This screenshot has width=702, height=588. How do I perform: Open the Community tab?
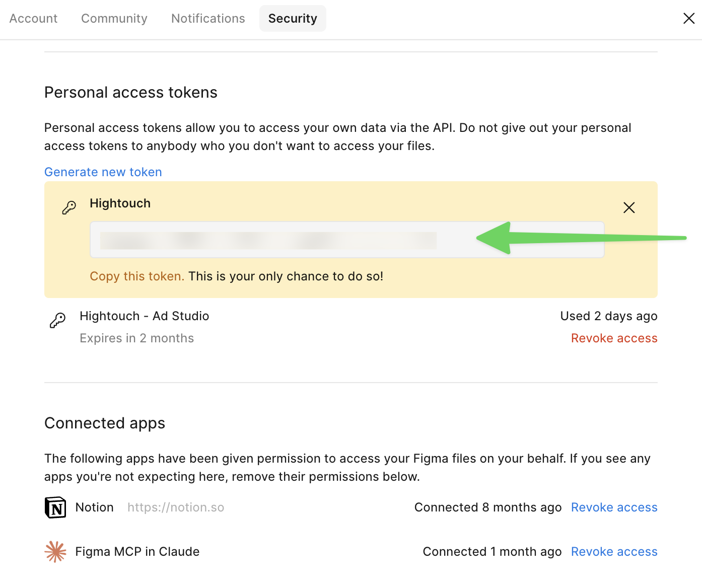114,19
